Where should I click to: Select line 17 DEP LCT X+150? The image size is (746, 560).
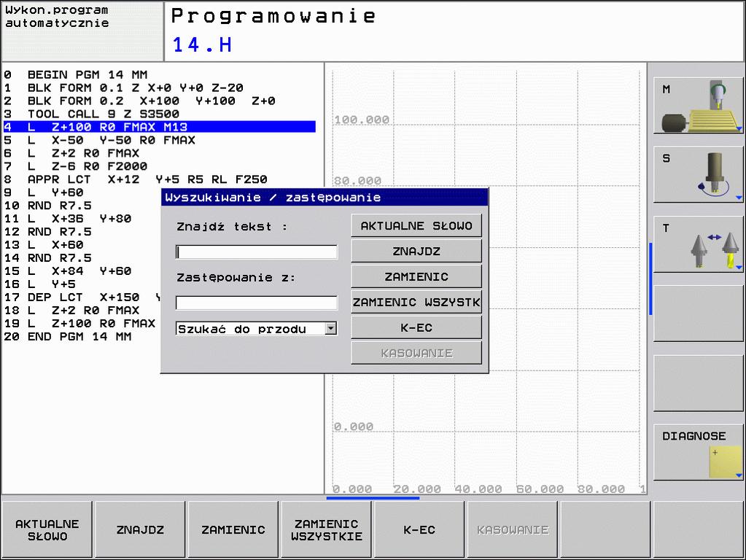(x=82, y=297)
